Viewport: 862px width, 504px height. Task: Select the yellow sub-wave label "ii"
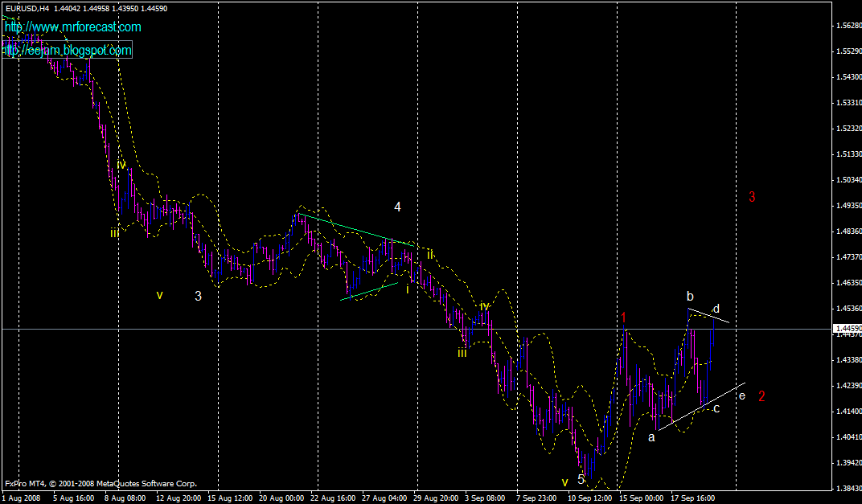tap(430, 254)
